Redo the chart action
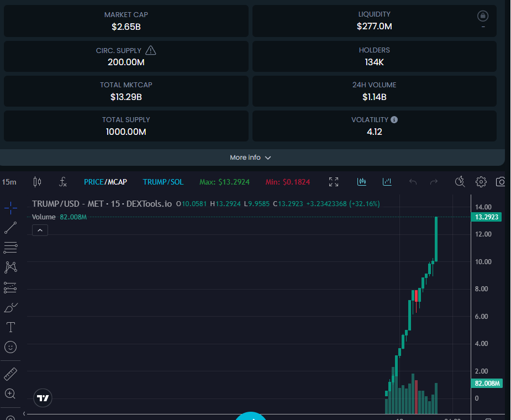Image resolution: width=511 pixels, height=420 pixels. point(434,182)
